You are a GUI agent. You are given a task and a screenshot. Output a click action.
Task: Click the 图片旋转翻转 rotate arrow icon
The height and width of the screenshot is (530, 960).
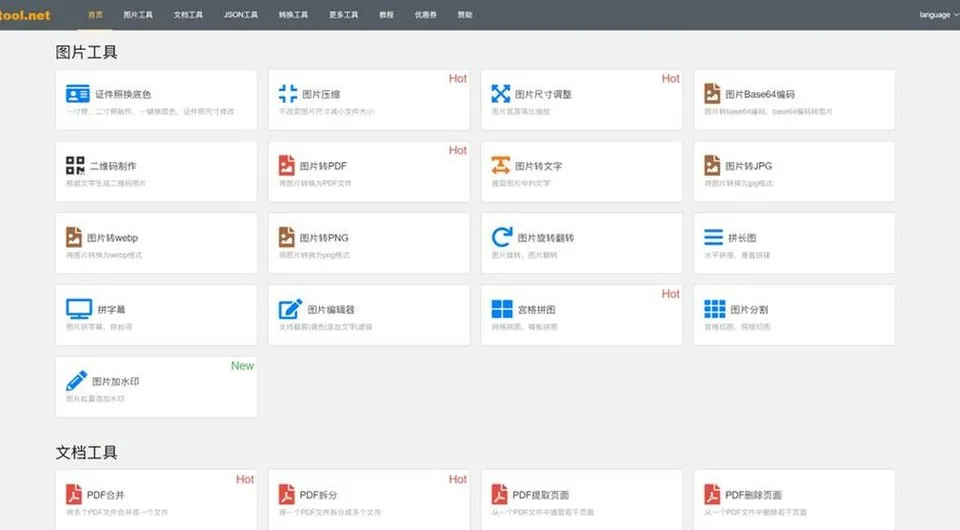pos(501,237)
